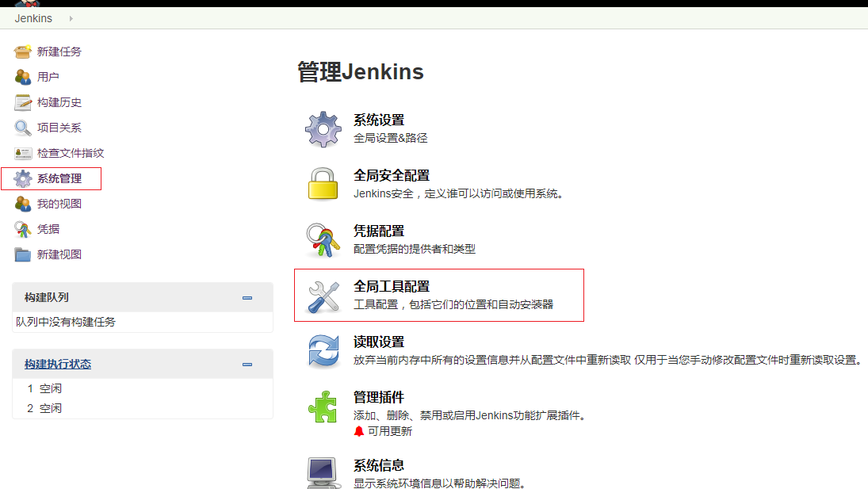
Task: Click description starting with 放弃当前内存中
Action: 608,360
